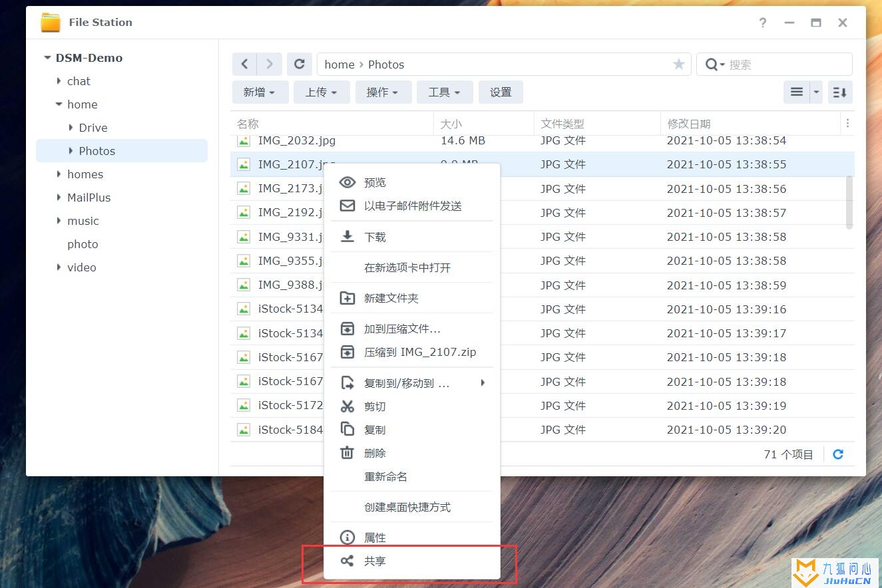This screenshot has width=882, height=588.
Task: Open Properties (属性) from context menu
Action: coord(411,537)
